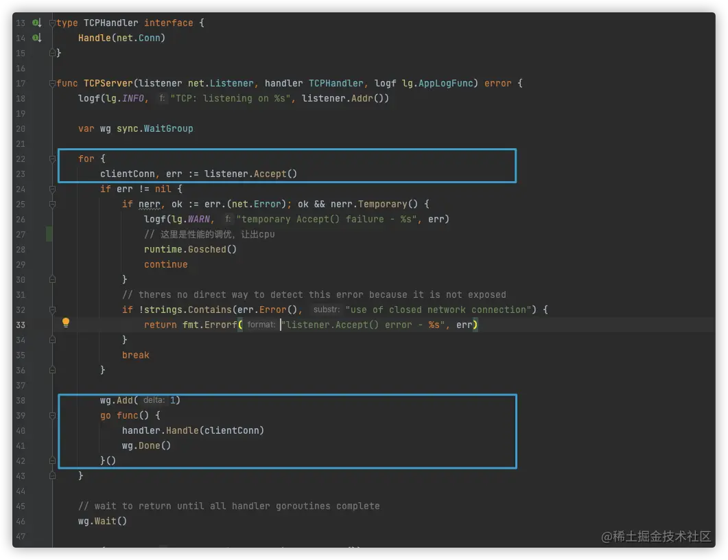728x560 pixels.
Task: Click the 'break' keyword
Action: point(136,355)
